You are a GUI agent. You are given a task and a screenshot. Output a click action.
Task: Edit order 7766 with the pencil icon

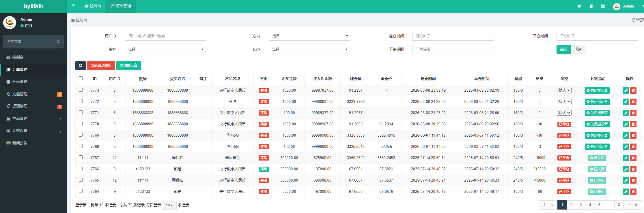(x=626, y=169)
